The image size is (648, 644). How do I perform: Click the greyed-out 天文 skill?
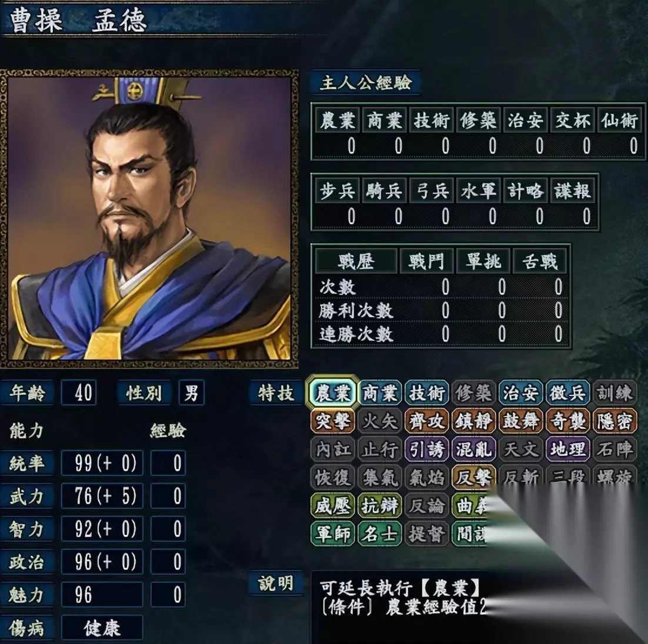pos(521,449)
